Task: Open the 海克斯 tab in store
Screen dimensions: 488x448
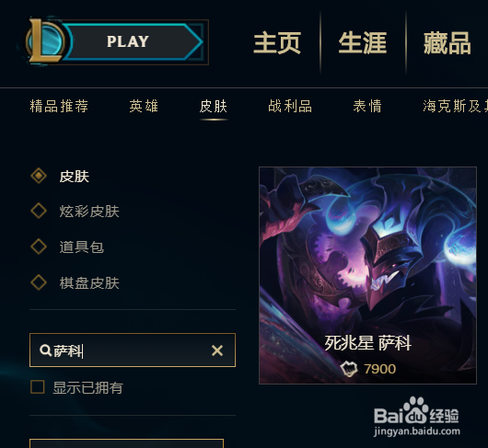Action: pos(455,106)
